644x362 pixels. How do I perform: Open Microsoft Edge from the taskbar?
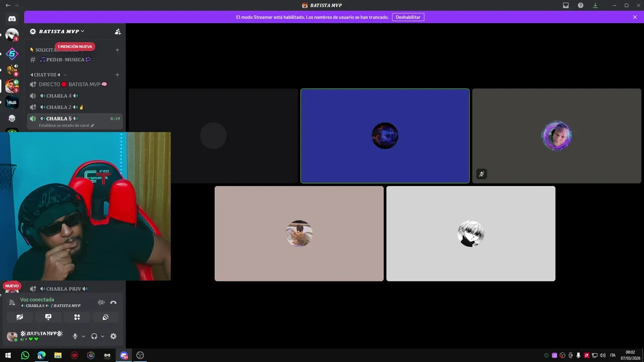pos(41,355)
